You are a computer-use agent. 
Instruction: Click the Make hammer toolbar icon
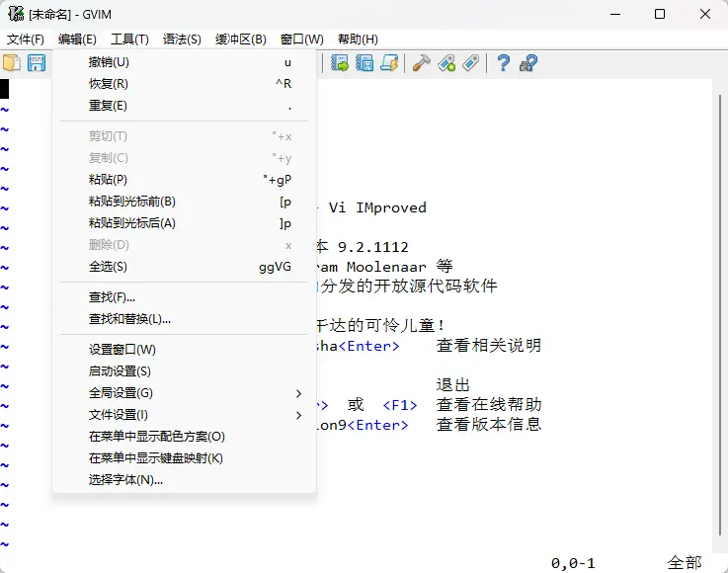[422, 62]
